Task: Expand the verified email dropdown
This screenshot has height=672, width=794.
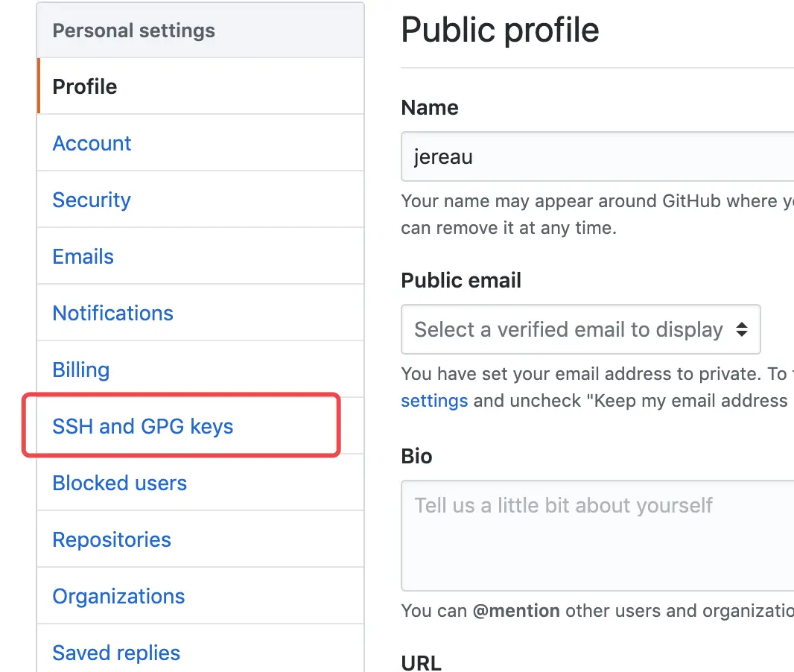Action: [x=580, y=329]
